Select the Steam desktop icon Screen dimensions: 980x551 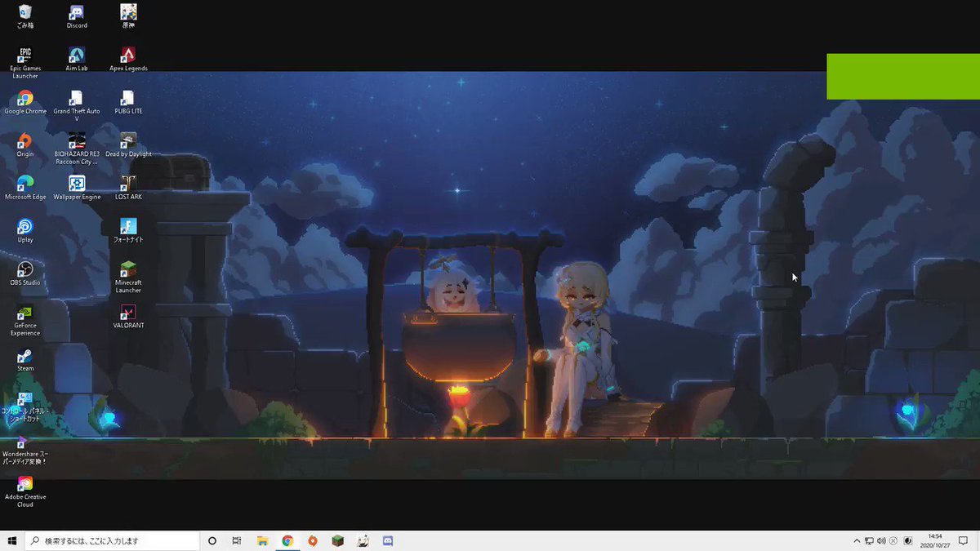click(25, 360)
